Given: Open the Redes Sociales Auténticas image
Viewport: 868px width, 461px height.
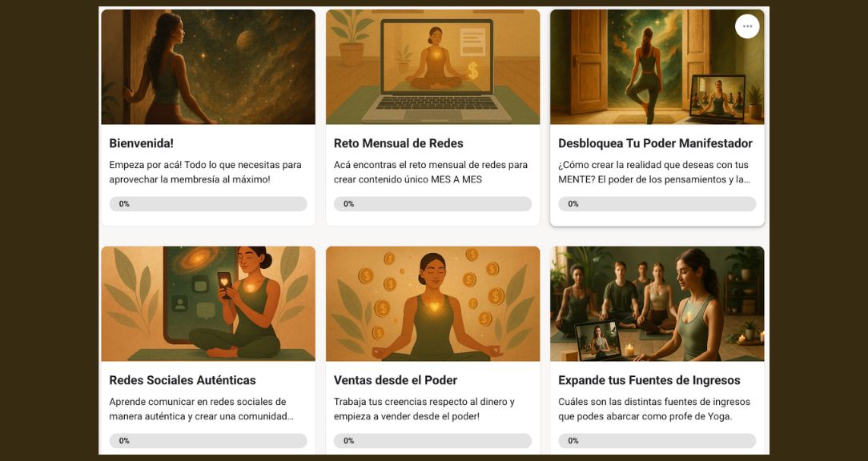Looking at the screenshot, I should point(208,304).
